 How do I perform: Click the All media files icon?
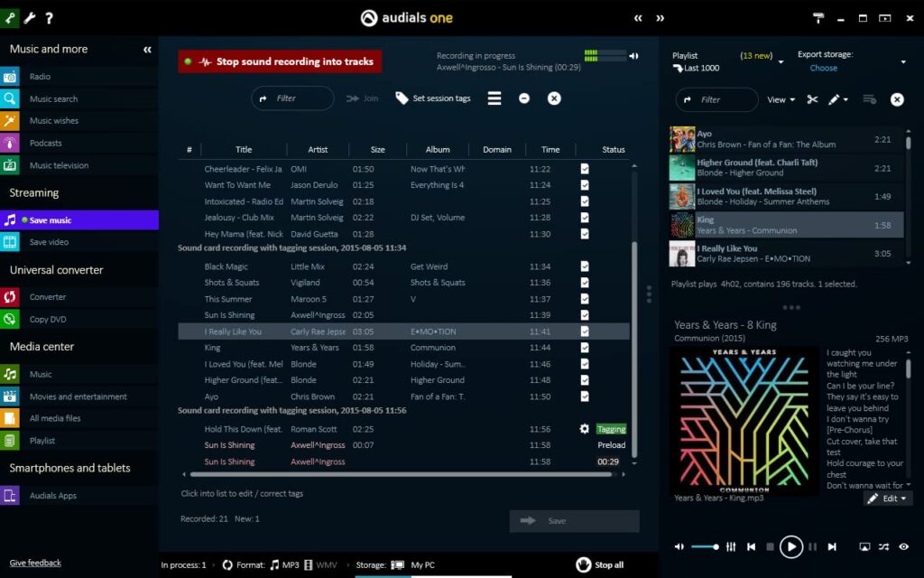point(9,418)
